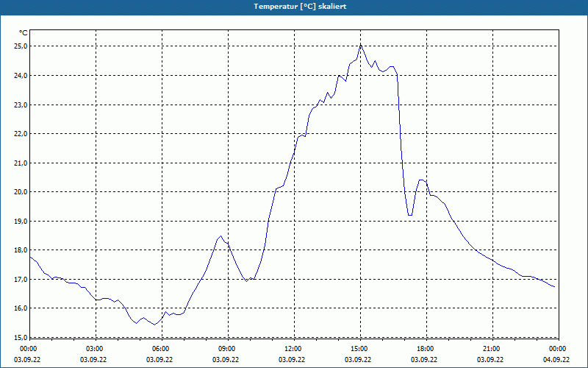Select the 15:00 time axis label
This screenshot has width=588, height=368.
click(x=359, y=349)
